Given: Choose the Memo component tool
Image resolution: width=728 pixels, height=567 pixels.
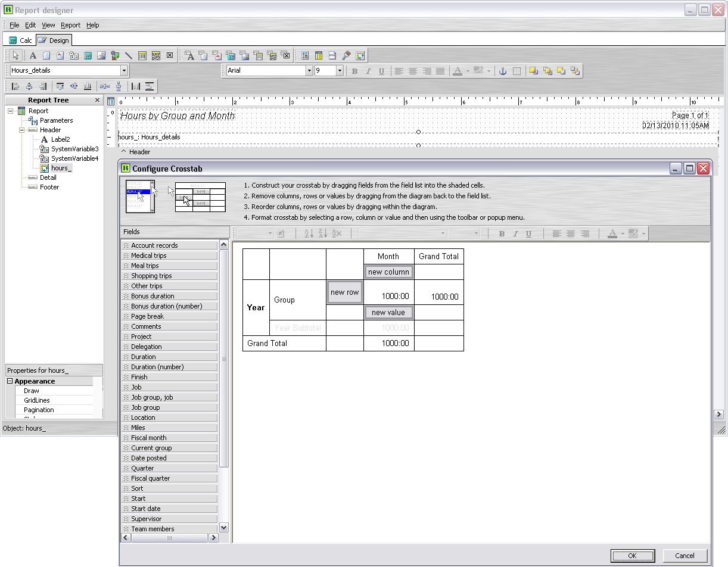Looking at the screenshot, I should tap(46, 55).
